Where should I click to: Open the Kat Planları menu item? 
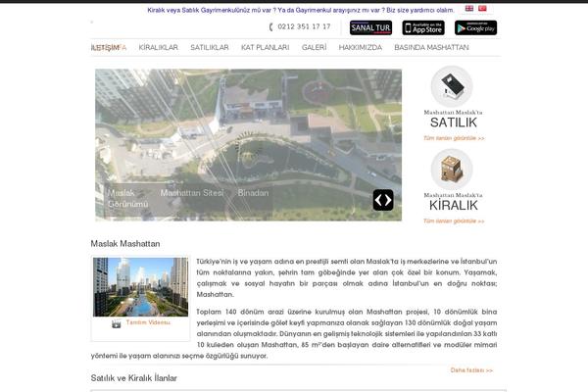tap(266, 48)
